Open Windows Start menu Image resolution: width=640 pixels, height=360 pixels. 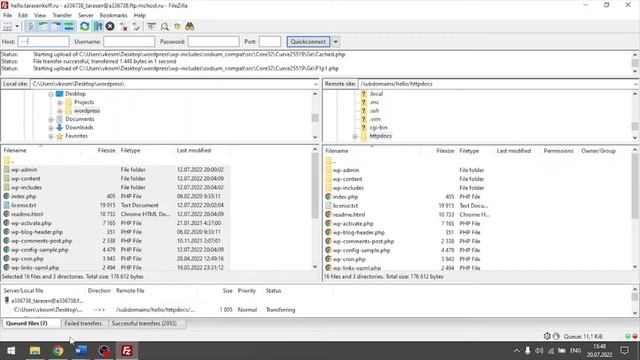coord(11,351)
